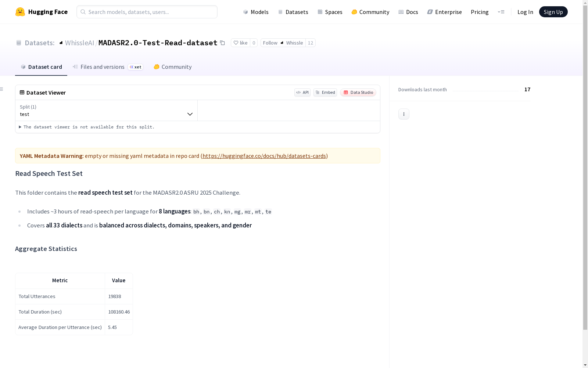Click the Aggregate Statistics heading
The height and width of the screenshot is (368, 588).
(46, 249)
